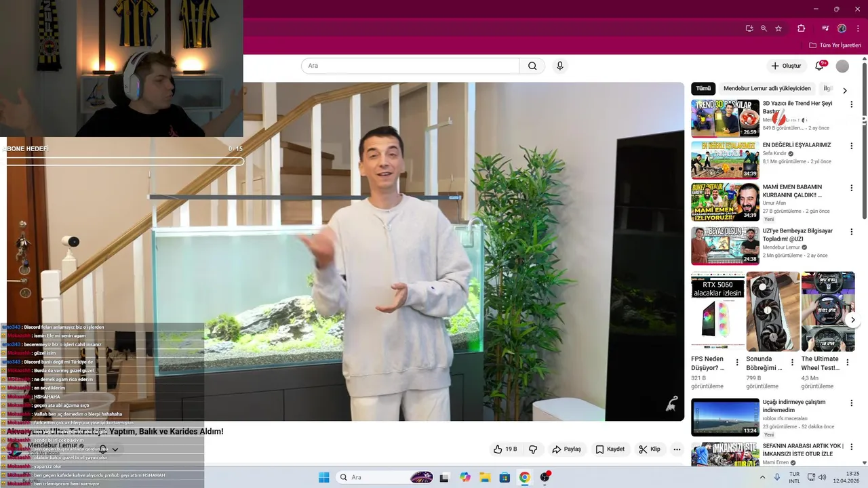Open Chrome extensions puzzle icon
Image resolution: width=868 pixels, height=488 pixels.
coord(801,28)
